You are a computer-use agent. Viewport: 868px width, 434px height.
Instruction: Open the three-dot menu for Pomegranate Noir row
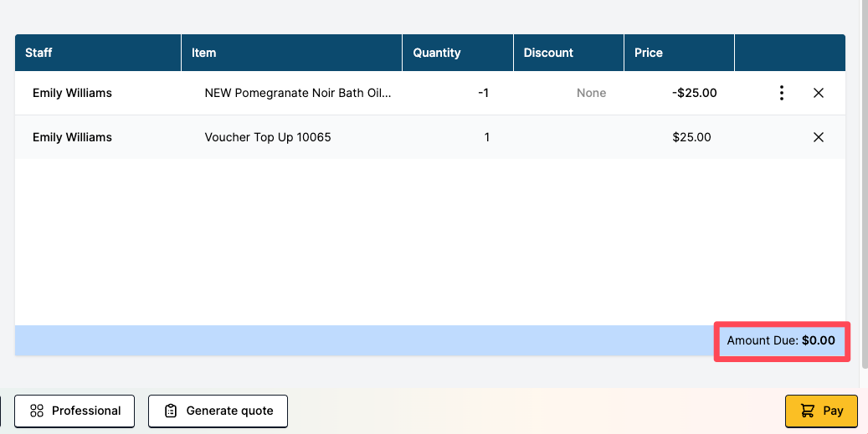coord(781,93)
